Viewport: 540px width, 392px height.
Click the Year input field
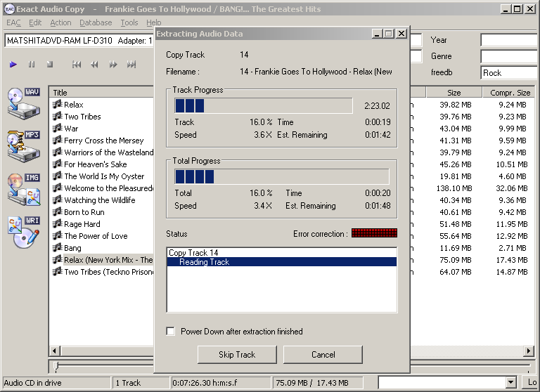tap(510, 40)
